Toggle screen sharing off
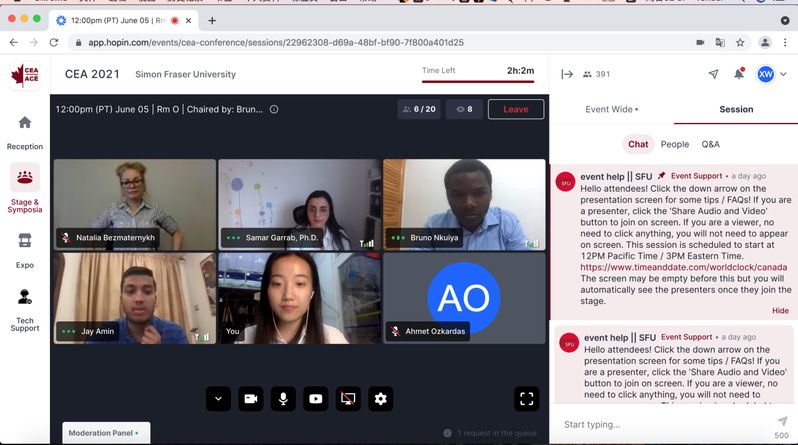The height and width of the screenshot is (445, 798). click(348, 398)
